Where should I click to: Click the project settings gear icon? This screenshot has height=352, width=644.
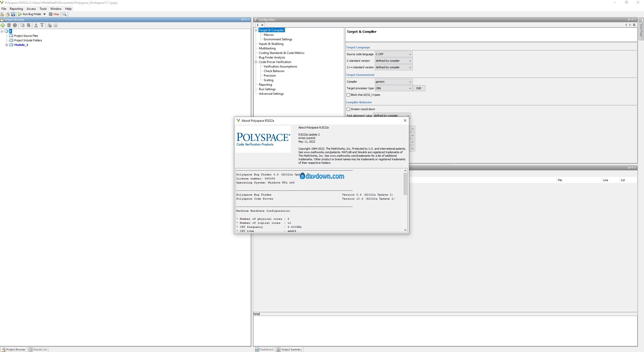click(50, 25)
